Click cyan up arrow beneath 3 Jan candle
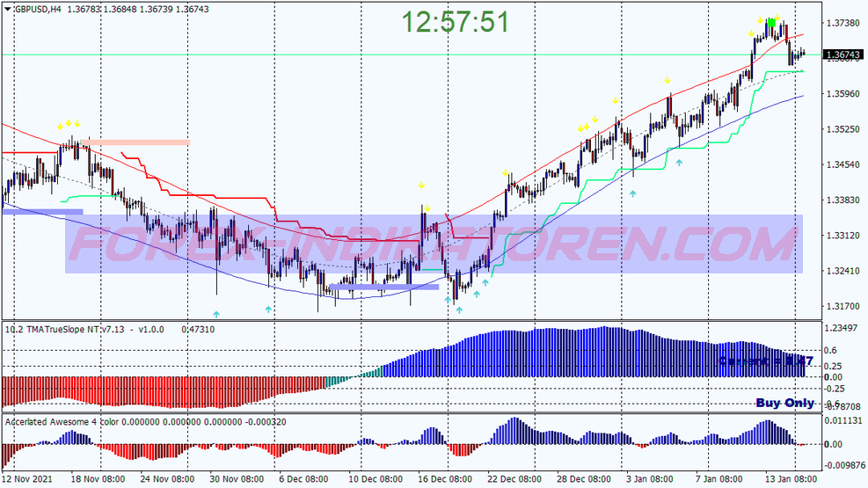The height and width of the screenshot is (488, 868). coord(632,193)
